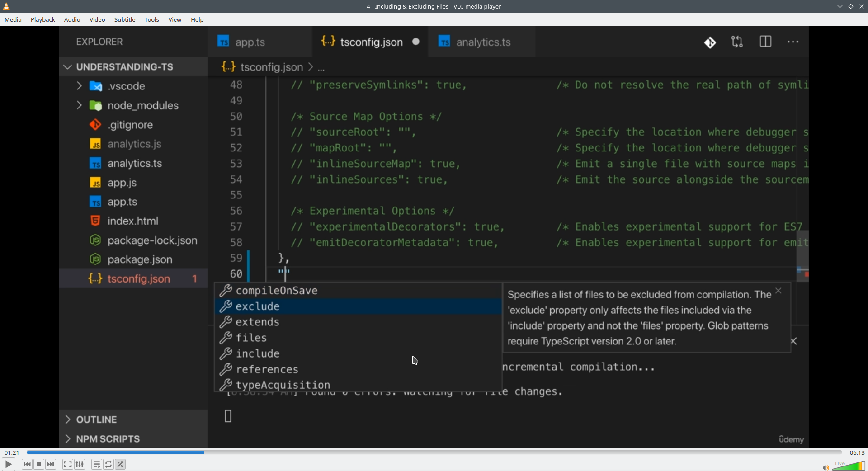Toggle random shuffle playback
The width and height of the screenshot is (868, 471).
pos(121,464)
